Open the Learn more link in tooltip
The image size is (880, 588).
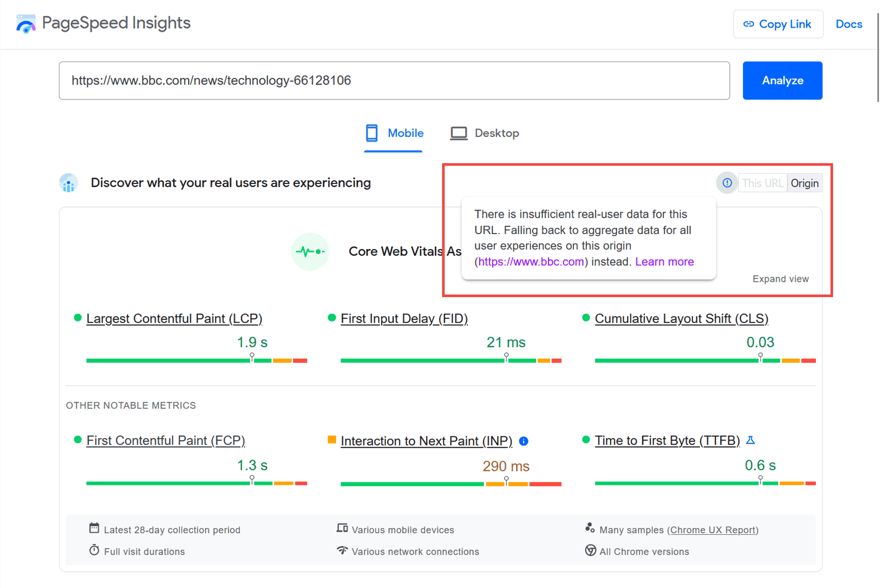[664, 262]
